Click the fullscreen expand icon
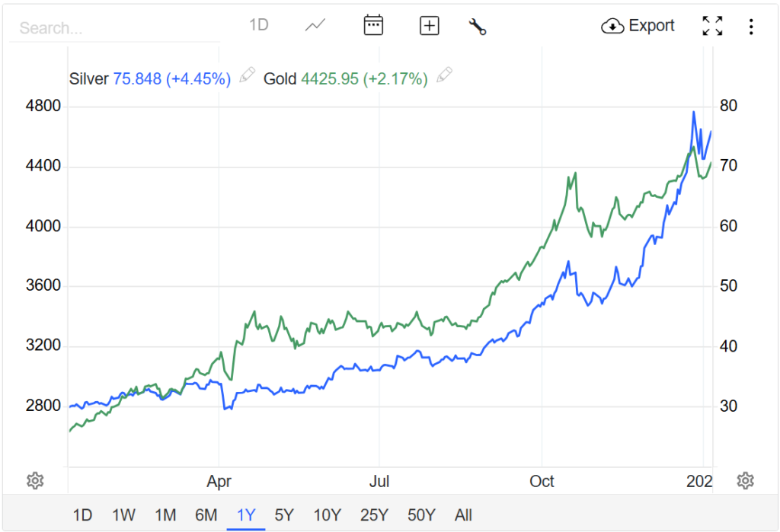 tap(712, 26)
